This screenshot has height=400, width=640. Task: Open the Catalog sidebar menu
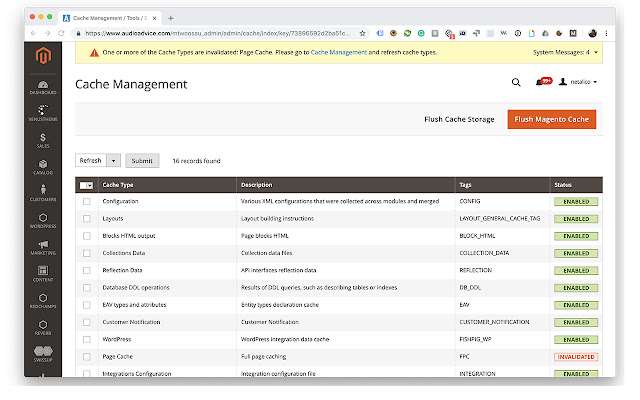pos(43,167)
